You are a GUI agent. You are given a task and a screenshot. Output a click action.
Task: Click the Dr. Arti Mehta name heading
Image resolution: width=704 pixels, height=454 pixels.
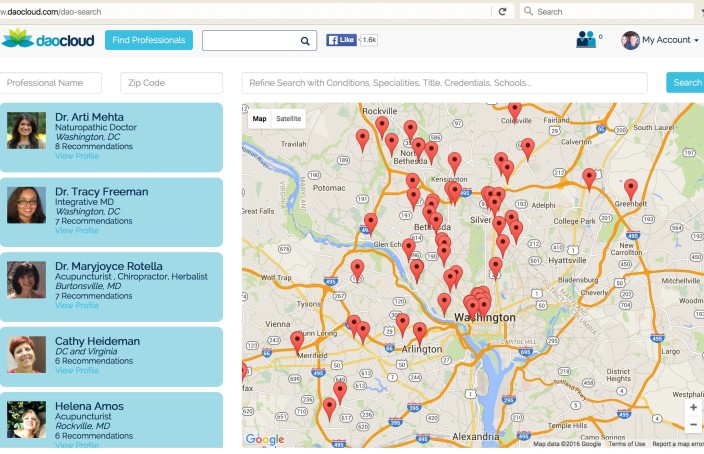tap(89, 117)
